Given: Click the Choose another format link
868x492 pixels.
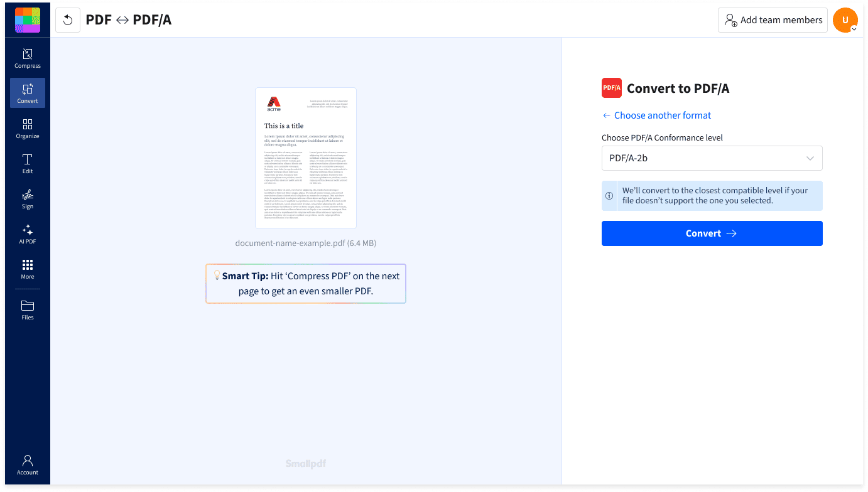Looking at the screenshot, I should pos(657,115).
